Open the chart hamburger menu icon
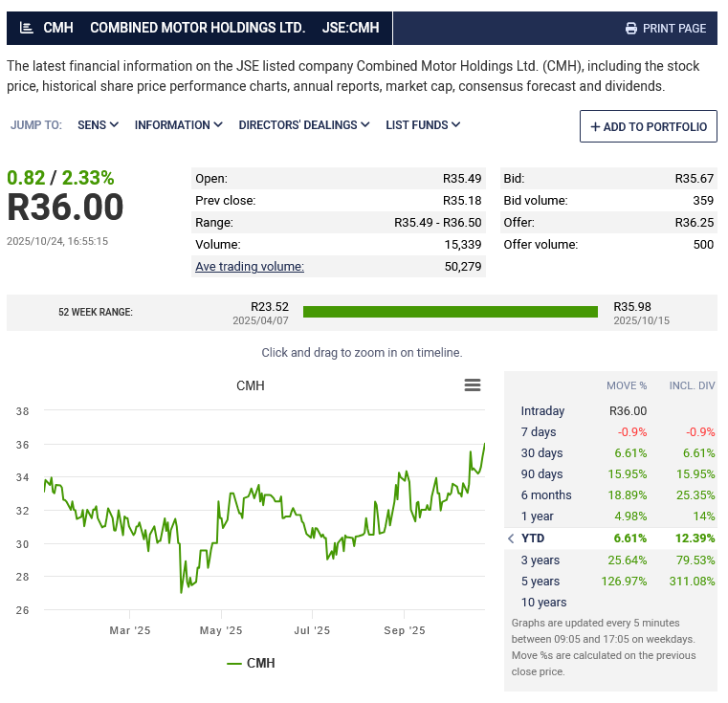 [x=473, y=384]
